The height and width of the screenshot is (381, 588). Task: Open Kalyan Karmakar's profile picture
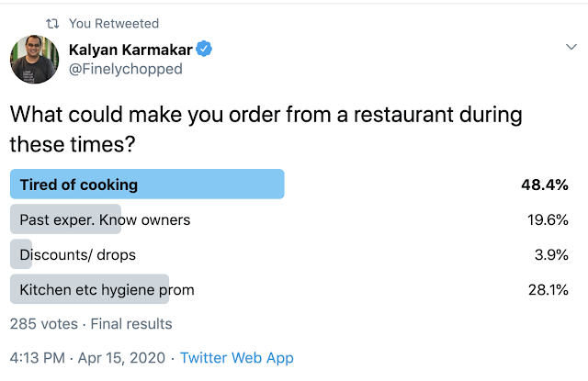click(x=34, y=61)
